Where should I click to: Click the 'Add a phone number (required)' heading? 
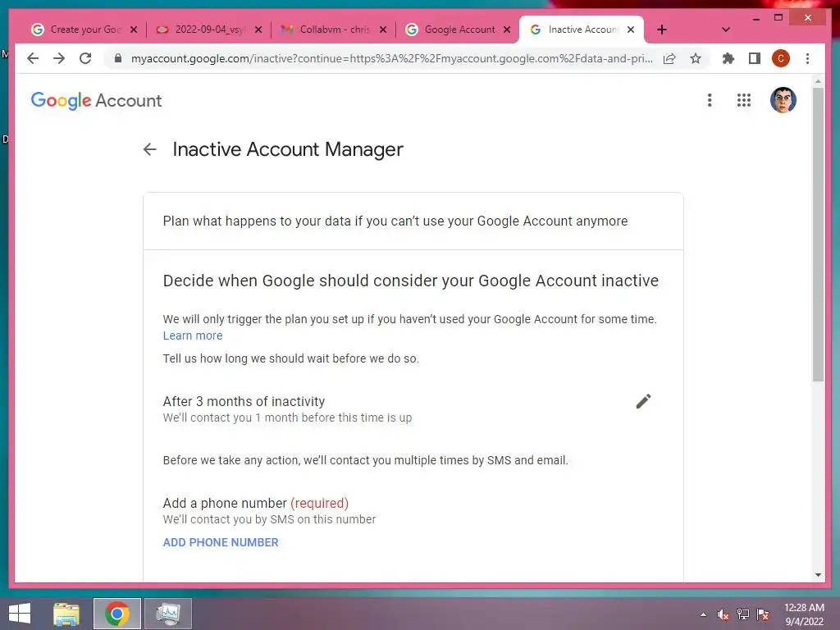tap(256, 503)
